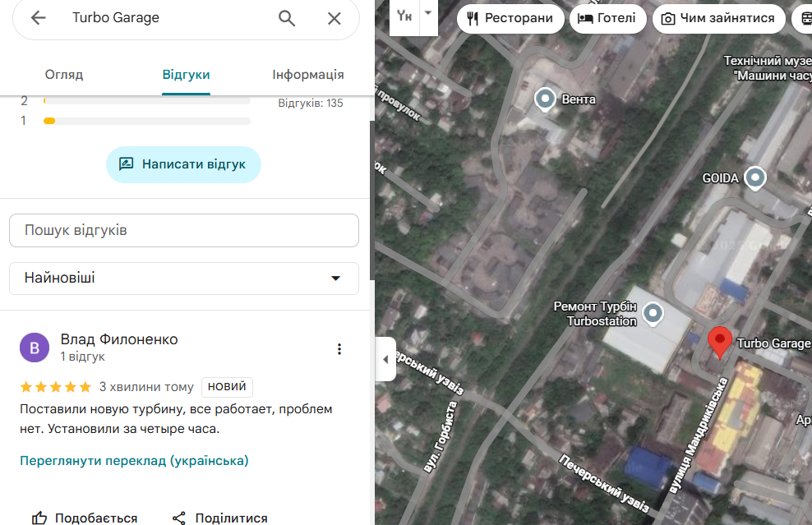
Task: Click the purple B avatar of Влад Филоненко
Action: 35,348
